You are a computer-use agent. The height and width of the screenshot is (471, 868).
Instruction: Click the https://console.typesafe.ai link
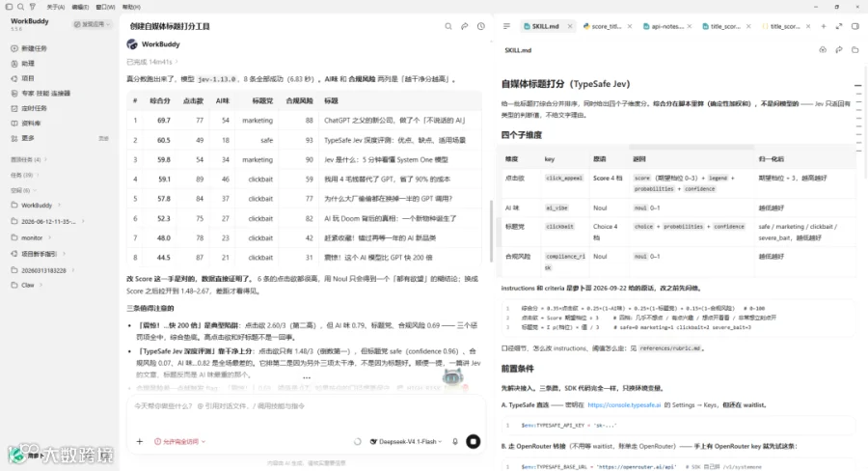click(624, 405)
